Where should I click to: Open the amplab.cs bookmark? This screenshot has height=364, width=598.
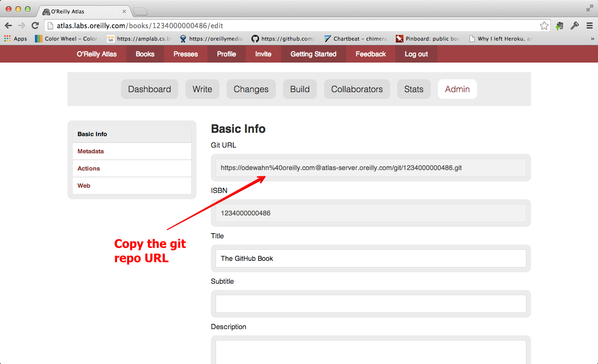click(139, 39)
